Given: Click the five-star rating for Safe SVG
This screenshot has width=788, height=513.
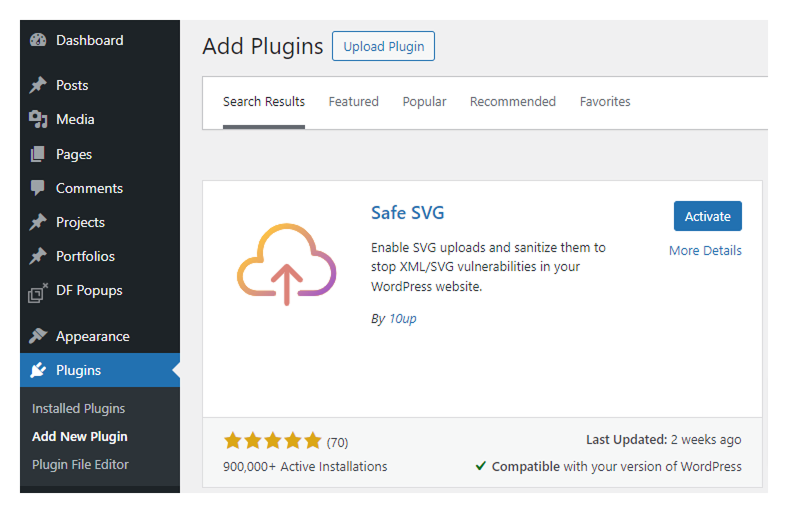Looking at the screenshot, I should (x=272, y=441).
